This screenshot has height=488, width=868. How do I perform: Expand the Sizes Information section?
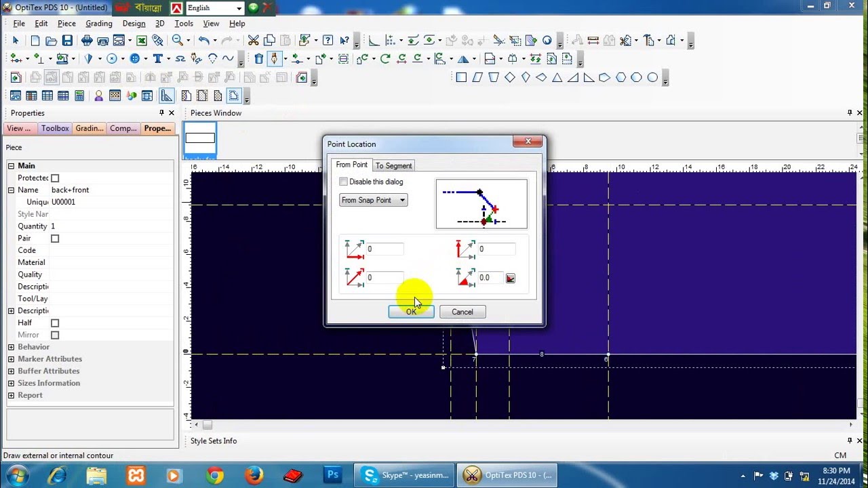11,384
